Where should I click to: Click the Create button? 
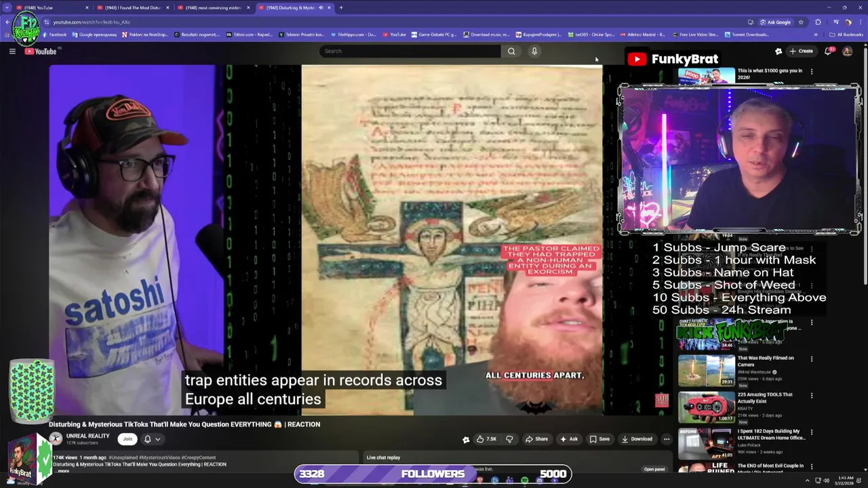pyautogui.click(x=801, y=51)
